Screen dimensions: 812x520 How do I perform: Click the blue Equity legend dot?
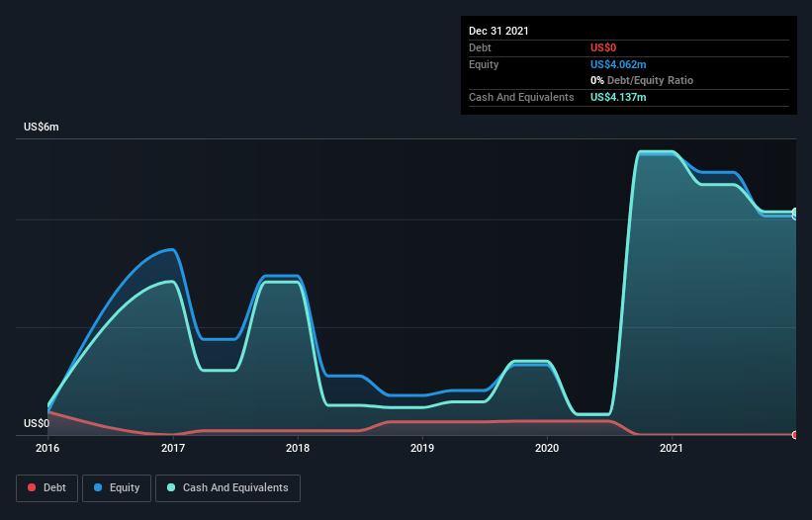click(98, 487)
